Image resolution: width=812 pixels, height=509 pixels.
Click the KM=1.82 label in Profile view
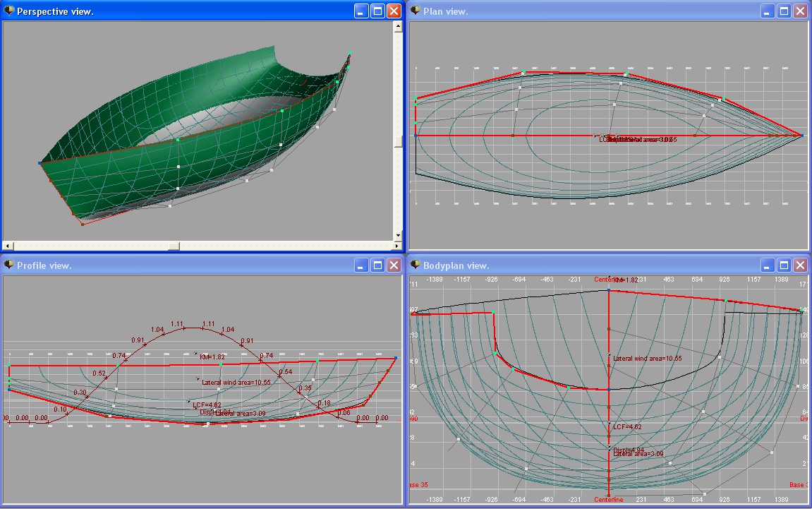click(x=212, y=357)
